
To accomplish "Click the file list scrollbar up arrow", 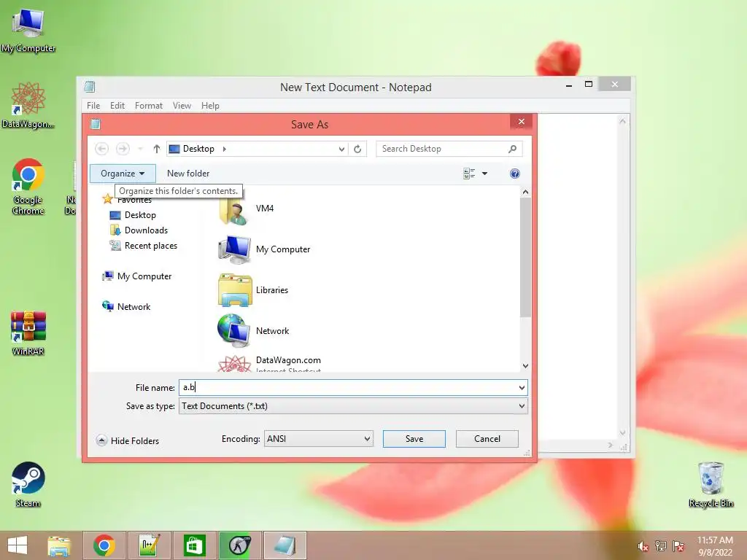I will [x=525, y=192].
